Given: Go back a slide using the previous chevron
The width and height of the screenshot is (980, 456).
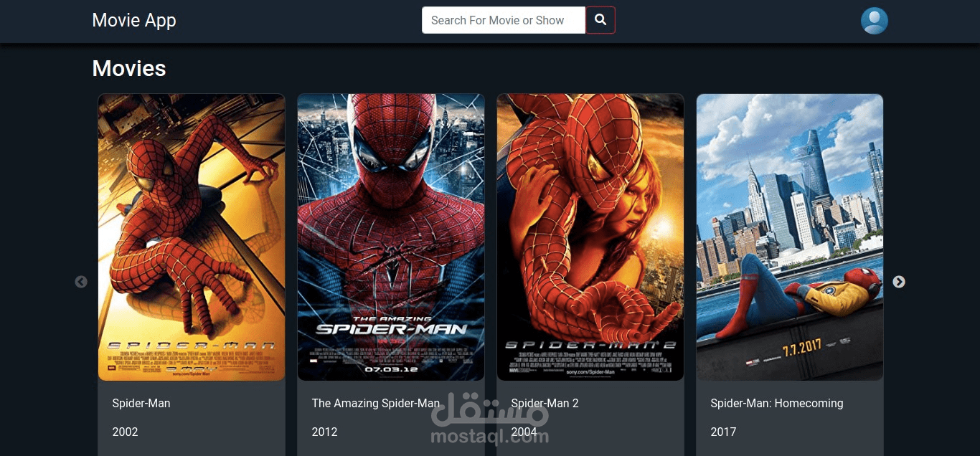Looking at the screenshot, I should coord(81,282).
